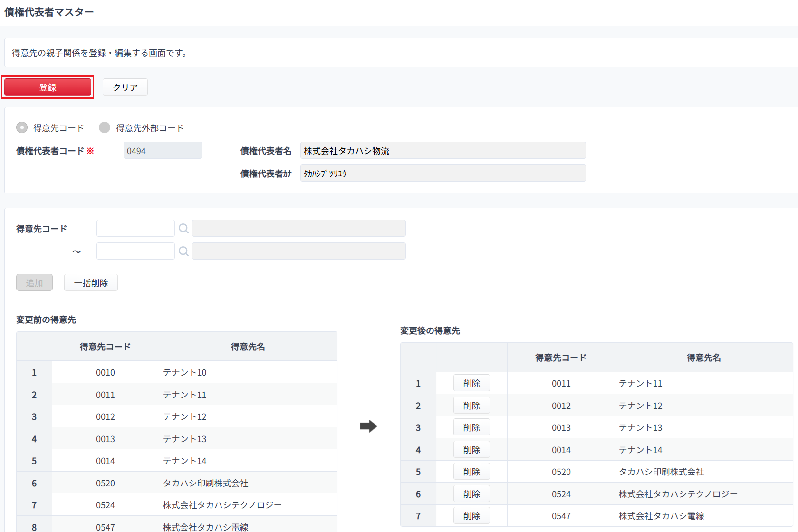The height and width of the screenshot is (532, 798).
Task: Select テナント10 in 変更前 table
Action: click(x=248, y=372)
